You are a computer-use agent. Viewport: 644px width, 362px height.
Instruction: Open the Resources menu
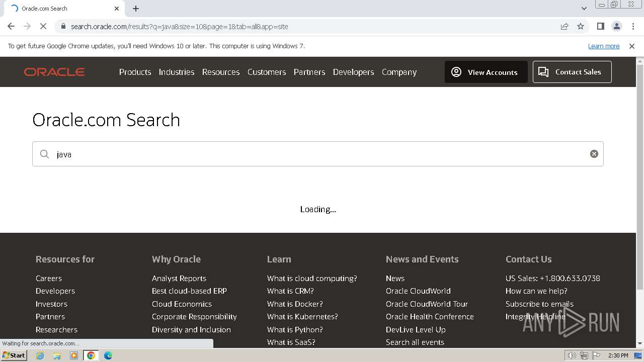tap(221, 72)
